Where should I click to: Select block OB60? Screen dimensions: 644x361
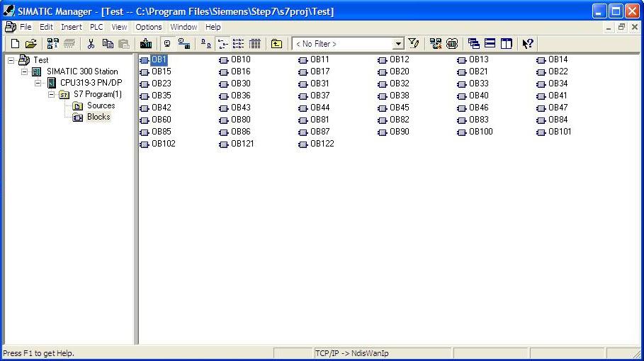pyautogui.click(x=162, y=120)
